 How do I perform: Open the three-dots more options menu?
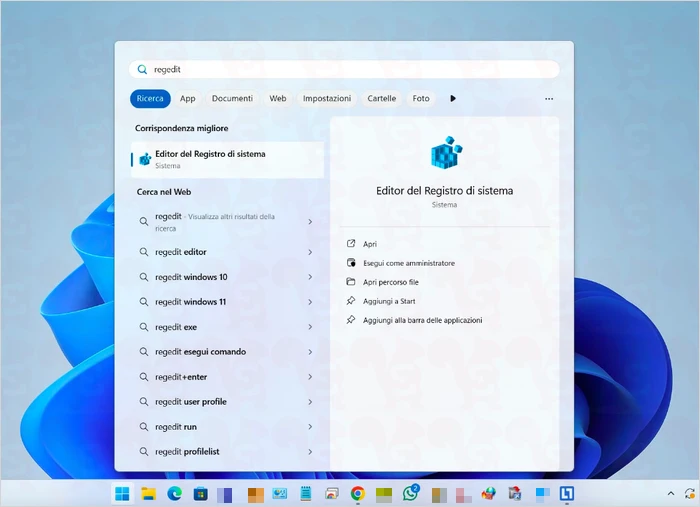548,99
